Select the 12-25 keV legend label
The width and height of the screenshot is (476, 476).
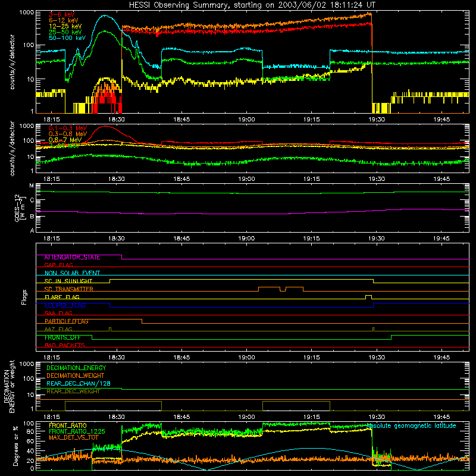65,26
